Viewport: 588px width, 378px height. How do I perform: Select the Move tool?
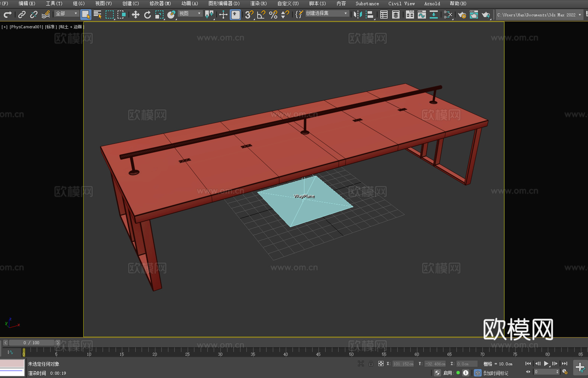pyautogui.click(x=136, y=14)
